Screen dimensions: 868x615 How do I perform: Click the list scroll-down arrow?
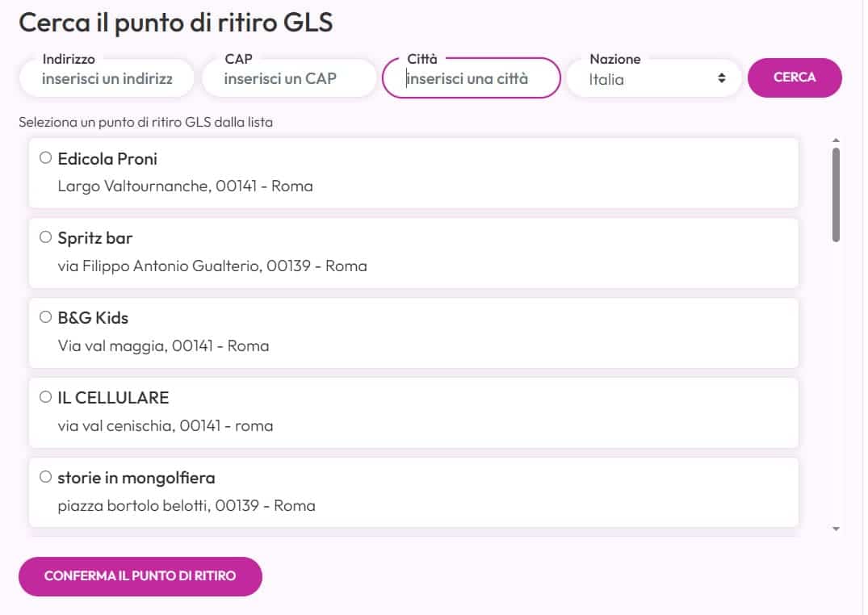[x=836, y=529]
